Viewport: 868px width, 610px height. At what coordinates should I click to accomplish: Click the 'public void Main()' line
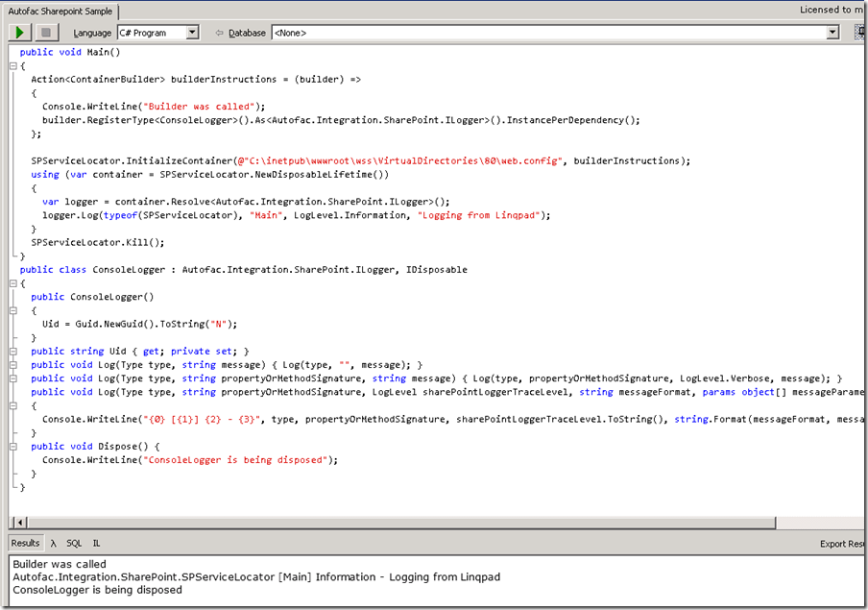pyautogui.click(x=70, y=52)
